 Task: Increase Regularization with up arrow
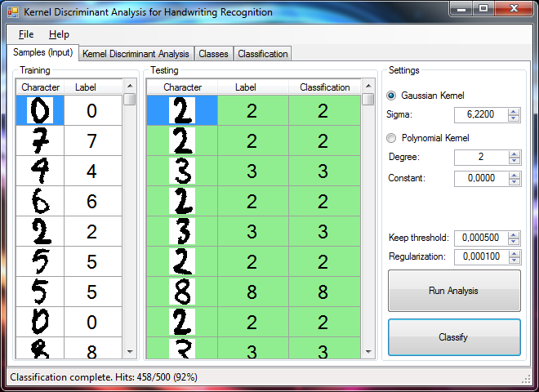point(514,254)
